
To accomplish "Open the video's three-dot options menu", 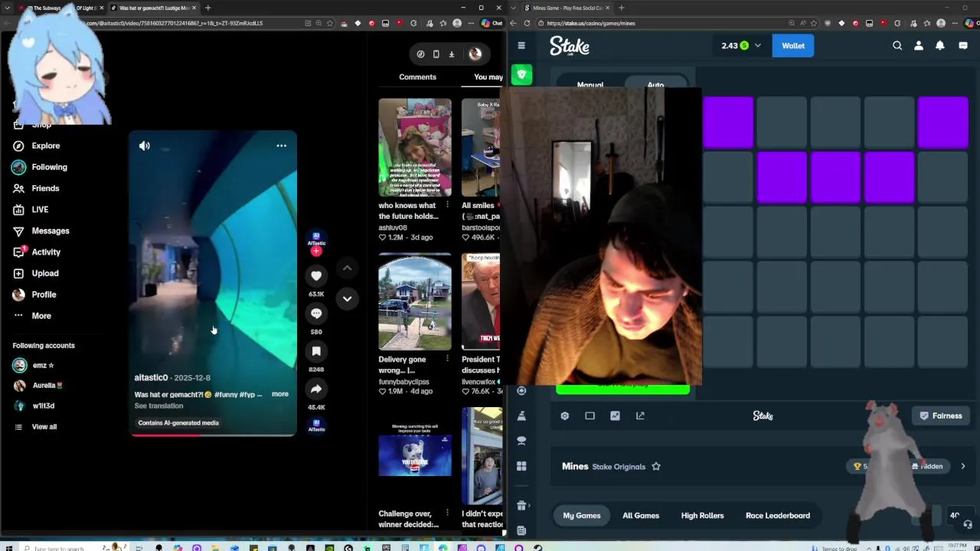I will point(281,145).
